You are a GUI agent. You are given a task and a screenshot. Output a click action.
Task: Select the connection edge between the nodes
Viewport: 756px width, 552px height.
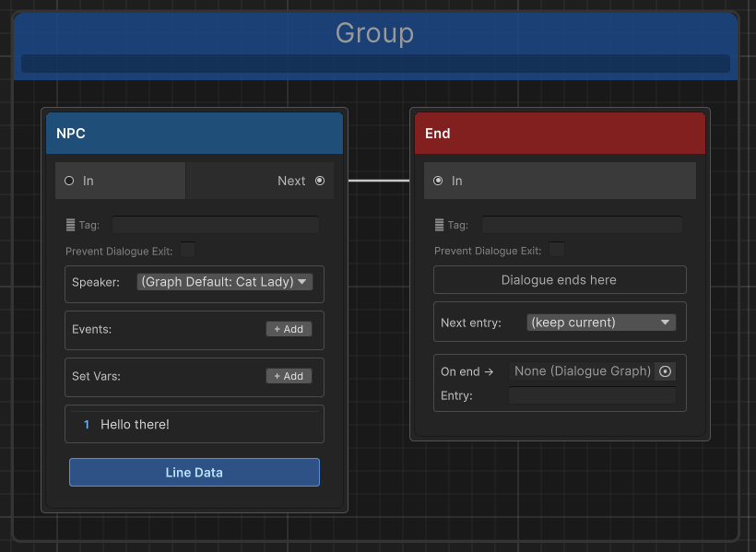(379, 181)
